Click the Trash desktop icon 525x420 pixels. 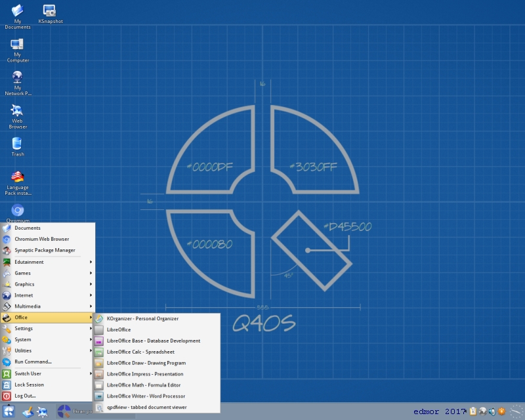[x=18, y=147]
